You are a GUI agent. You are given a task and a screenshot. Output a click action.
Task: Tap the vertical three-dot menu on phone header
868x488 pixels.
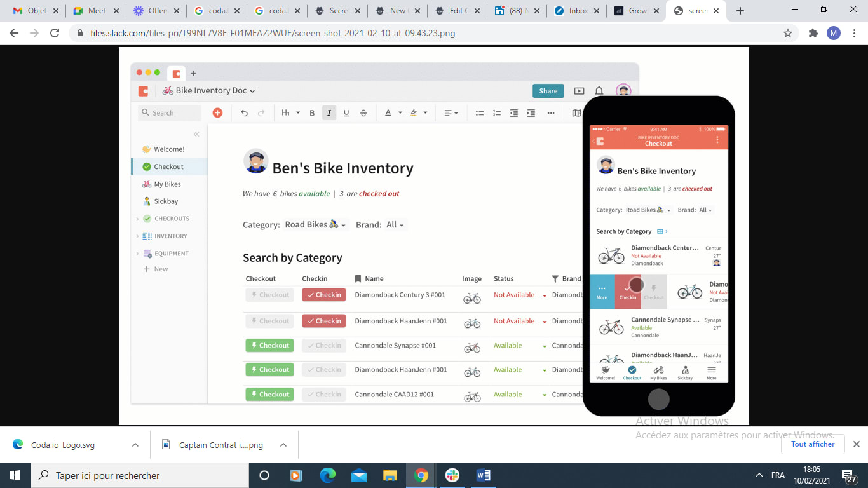click(717, 140)
